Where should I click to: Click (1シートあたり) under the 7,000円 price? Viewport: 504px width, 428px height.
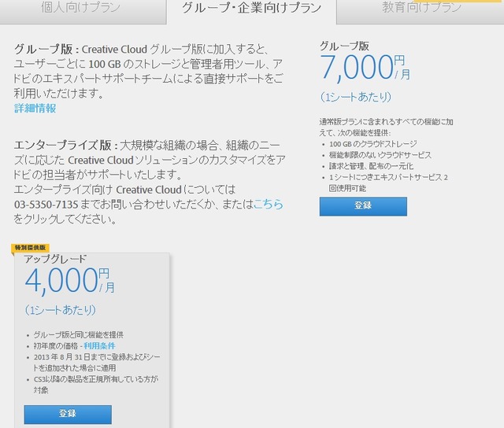tap(355, 97)
